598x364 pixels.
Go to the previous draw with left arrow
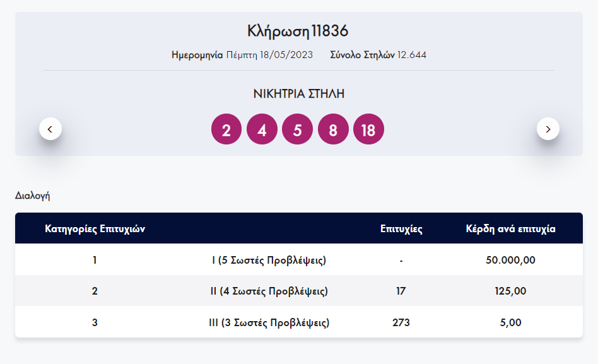pos(50,129)
